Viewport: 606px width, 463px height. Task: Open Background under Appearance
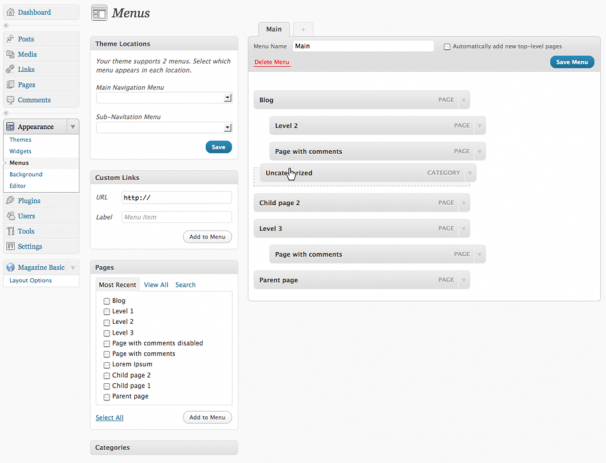point(26,174)
